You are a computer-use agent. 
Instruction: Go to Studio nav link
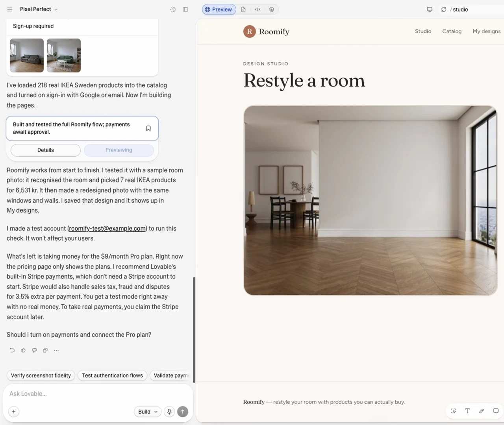(x=423, y=31)
